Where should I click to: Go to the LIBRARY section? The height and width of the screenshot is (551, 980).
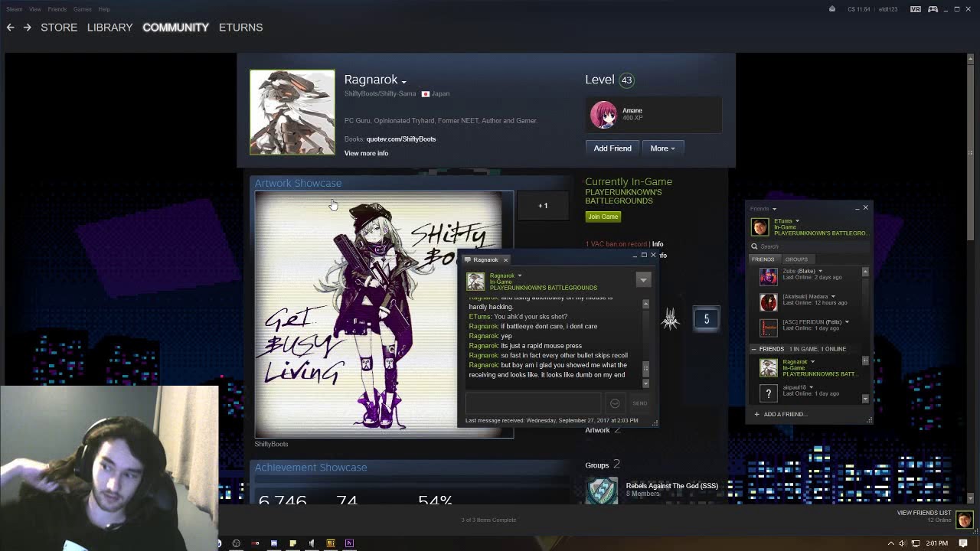109,28
